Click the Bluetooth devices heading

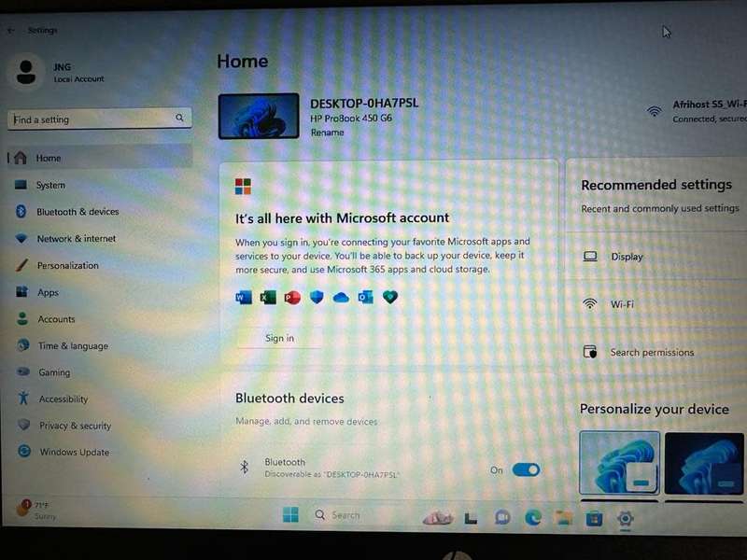(289, 399)
